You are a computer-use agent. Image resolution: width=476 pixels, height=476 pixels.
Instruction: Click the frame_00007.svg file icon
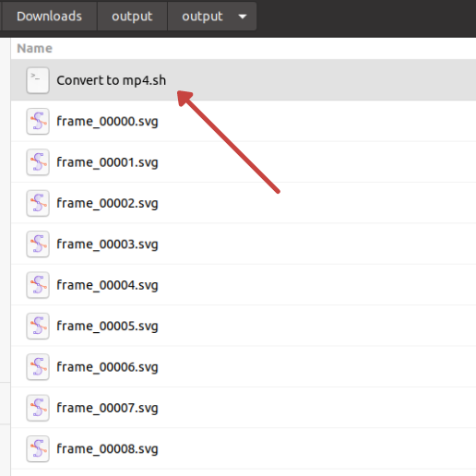pyautogui.click(x=38, y=408)
